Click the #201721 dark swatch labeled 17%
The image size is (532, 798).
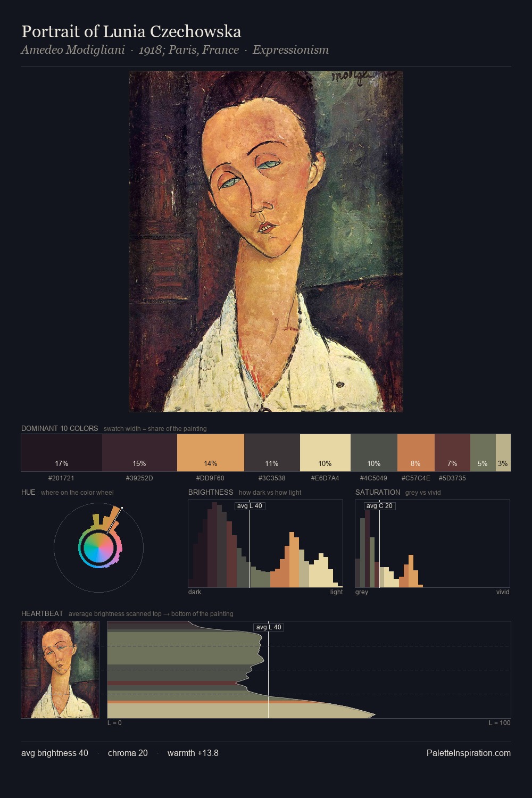coord(62,453)
